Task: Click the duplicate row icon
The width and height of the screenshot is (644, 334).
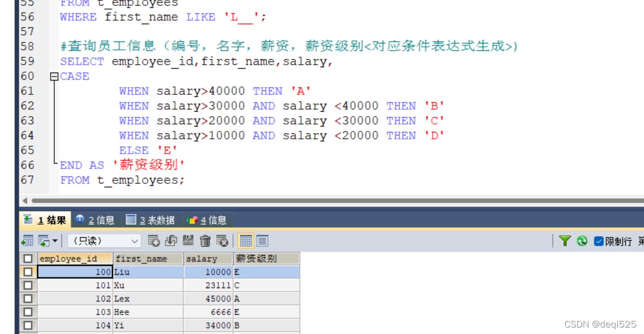Action: pyautogui.click(x=171, y=241)
